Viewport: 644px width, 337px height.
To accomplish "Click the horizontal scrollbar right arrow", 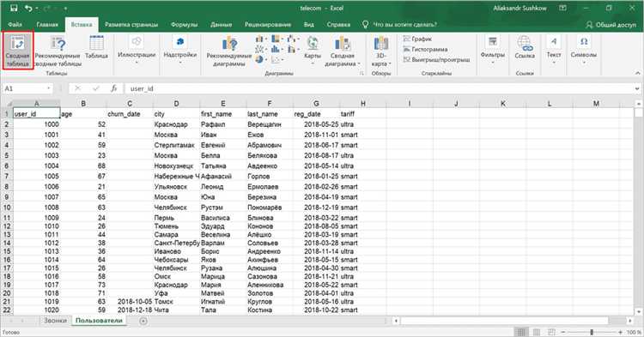I will pos(630,321).
